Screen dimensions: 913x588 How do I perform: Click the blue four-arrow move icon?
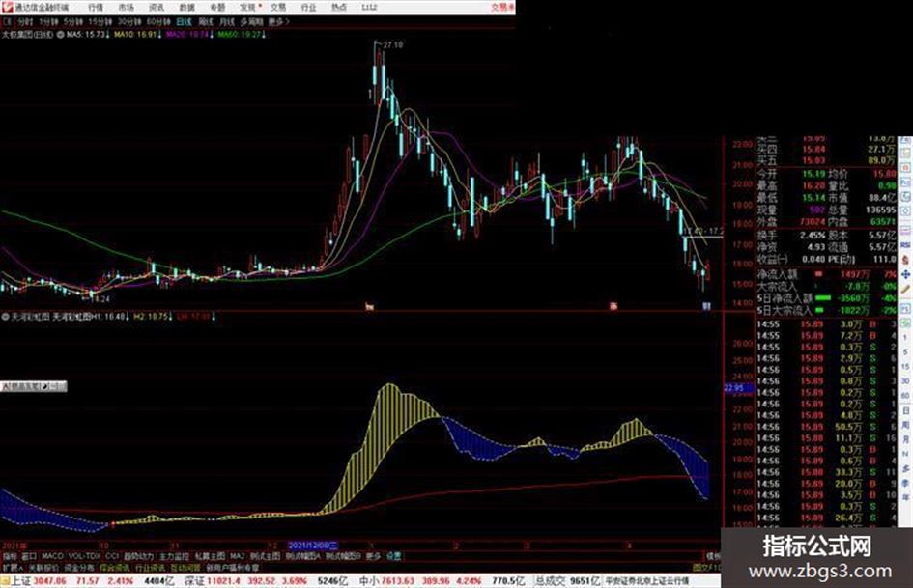(905, 274)
